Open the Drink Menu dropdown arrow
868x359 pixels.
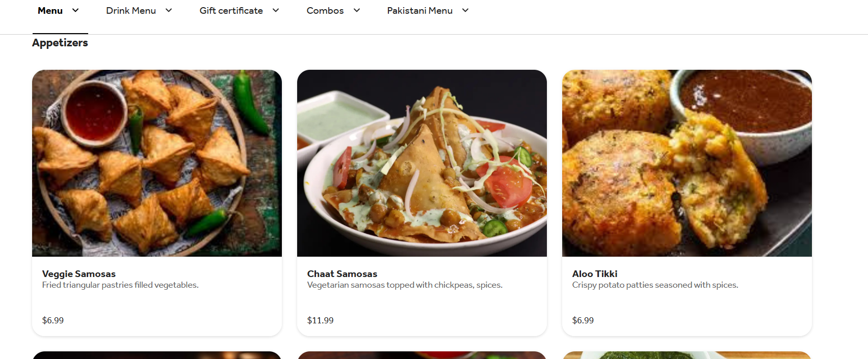click(x=169, y=10)
